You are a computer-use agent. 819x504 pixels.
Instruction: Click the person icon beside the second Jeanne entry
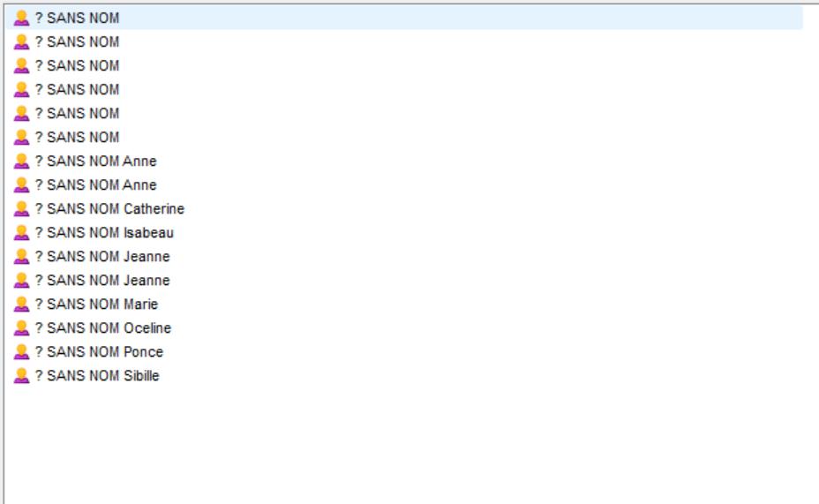coord(21,281)
